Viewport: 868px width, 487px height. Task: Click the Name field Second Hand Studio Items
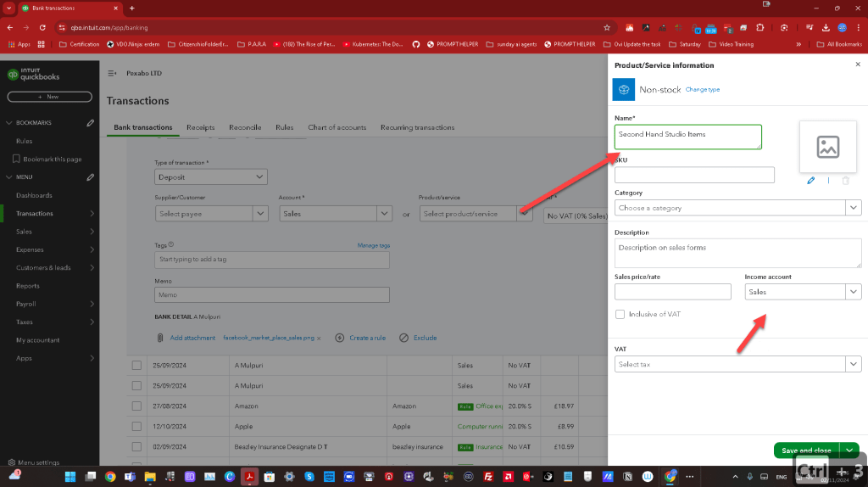click(688, 137)
